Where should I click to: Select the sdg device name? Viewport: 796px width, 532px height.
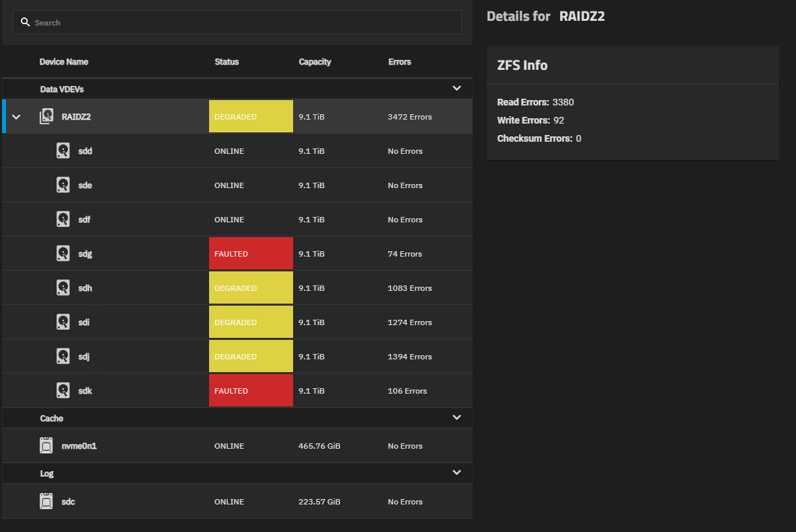(x=85, y=254)
